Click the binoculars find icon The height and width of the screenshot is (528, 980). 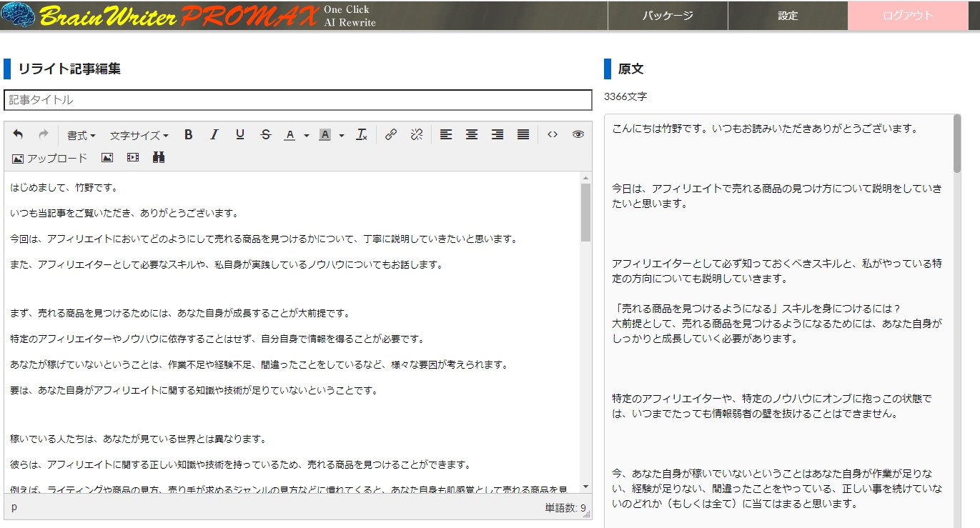159,158
